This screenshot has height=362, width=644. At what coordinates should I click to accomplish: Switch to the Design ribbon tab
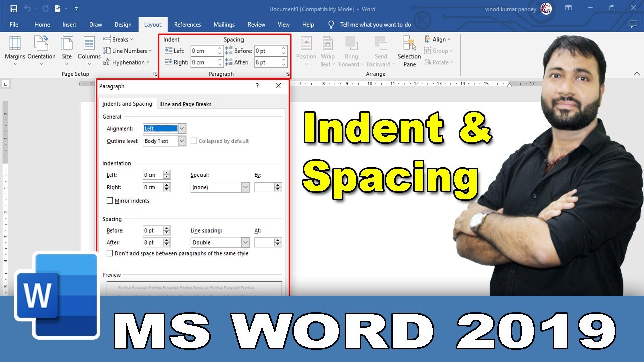pos(123,24)
